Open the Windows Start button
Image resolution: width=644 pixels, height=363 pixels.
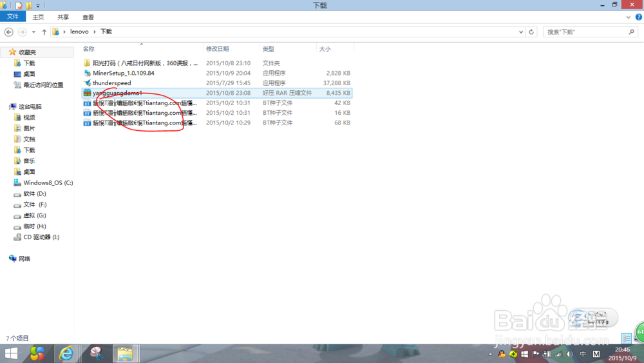coord(11,353)
